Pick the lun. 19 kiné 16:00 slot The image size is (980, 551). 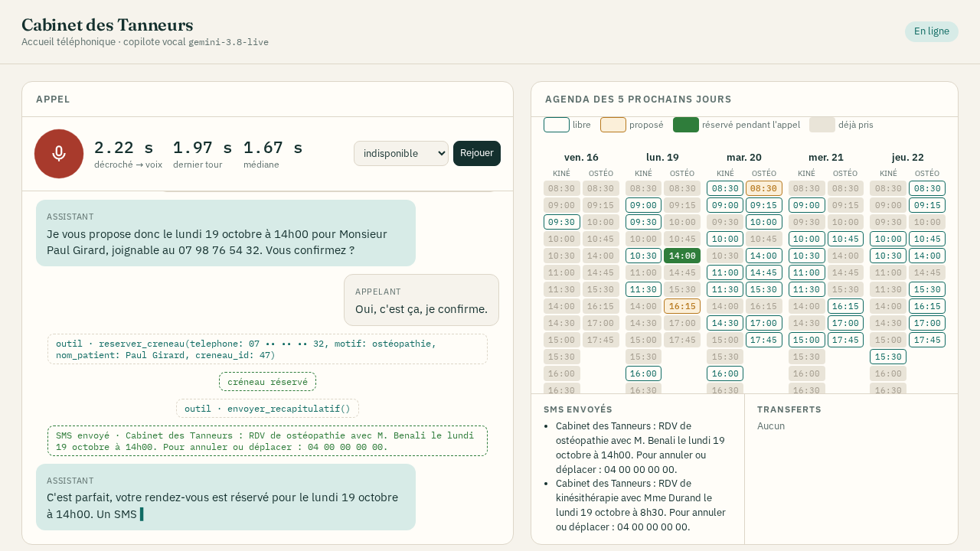[x=643, y=373]
